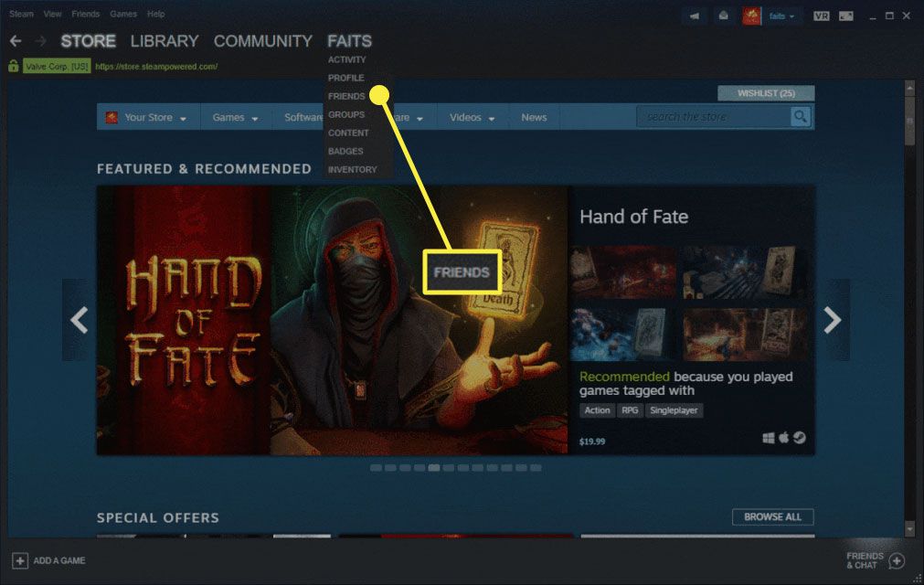The image size is (924, 585).
Task: Click the Apple platform icon
Action: (x=784, y=437)
